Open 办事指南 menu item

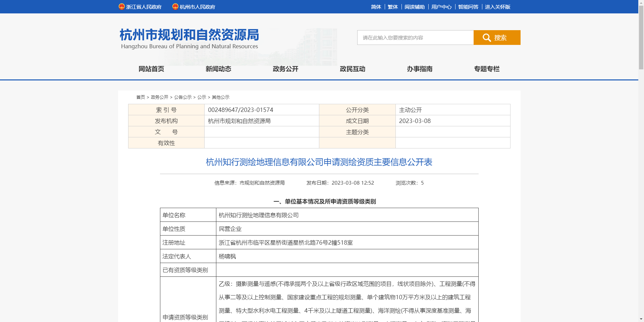click(x=420, y=69)
